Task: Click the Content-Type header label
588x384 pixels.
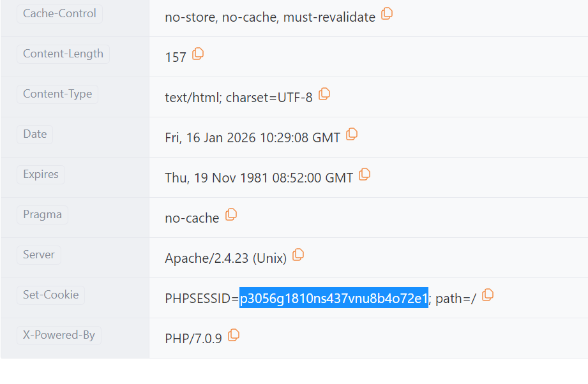Action: pos(57,94)
